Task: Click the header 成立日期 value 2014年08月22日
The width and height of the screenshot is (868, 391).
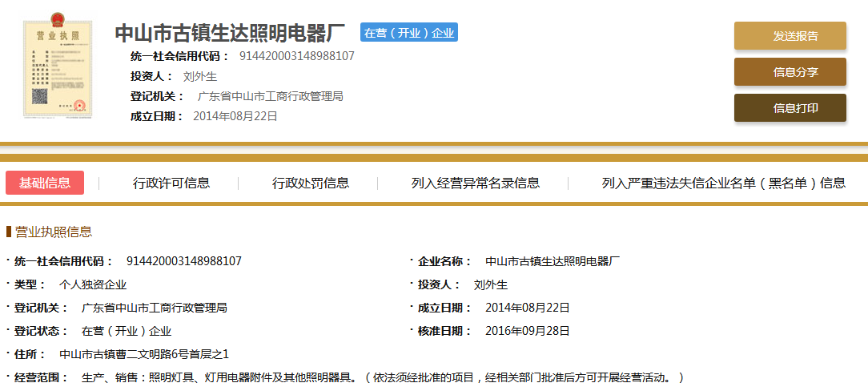Action: pos(235,116)
